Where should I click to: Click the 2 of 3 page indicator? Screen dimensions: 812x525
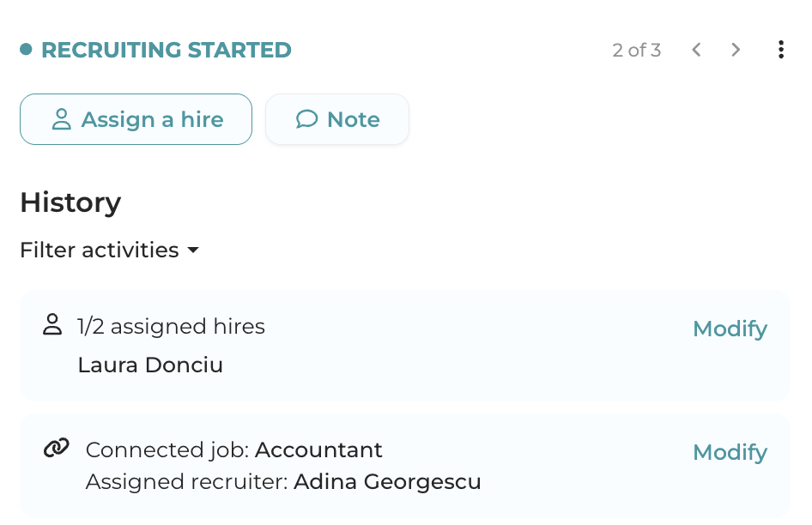[x=636, y=50]
